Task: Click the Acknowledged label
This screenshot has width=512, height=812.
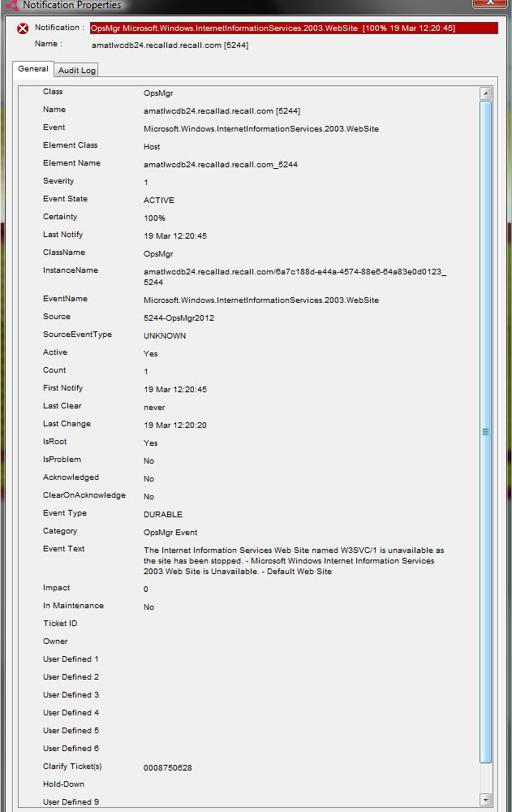Action: coord(71,477)
